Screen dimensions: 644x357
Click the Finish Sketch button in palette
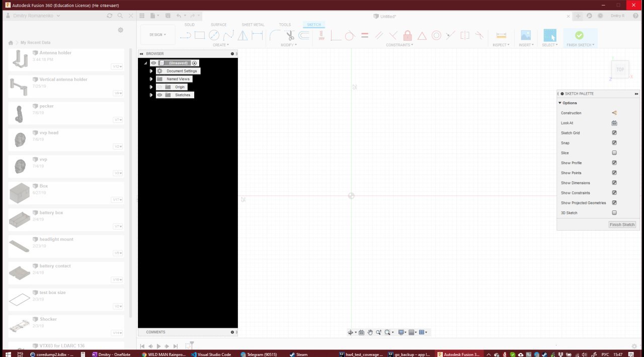[622, 225]
